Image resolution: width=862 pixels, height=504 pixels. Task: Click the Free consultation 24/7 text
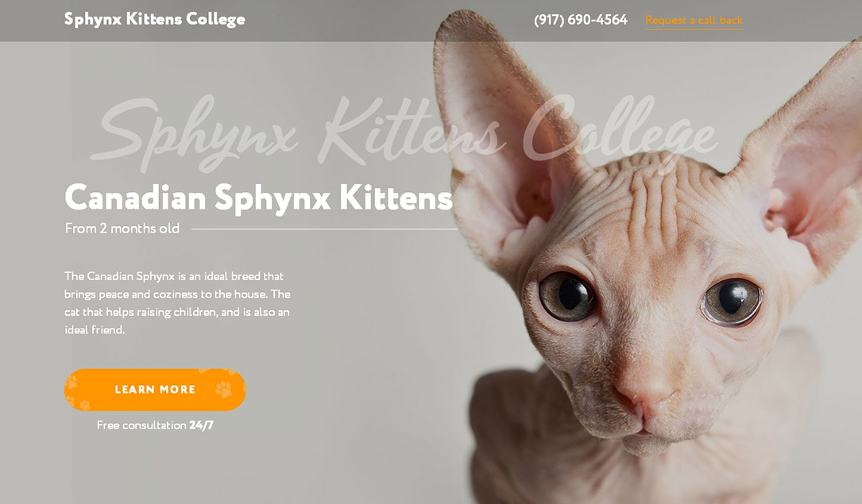(155, 425)
